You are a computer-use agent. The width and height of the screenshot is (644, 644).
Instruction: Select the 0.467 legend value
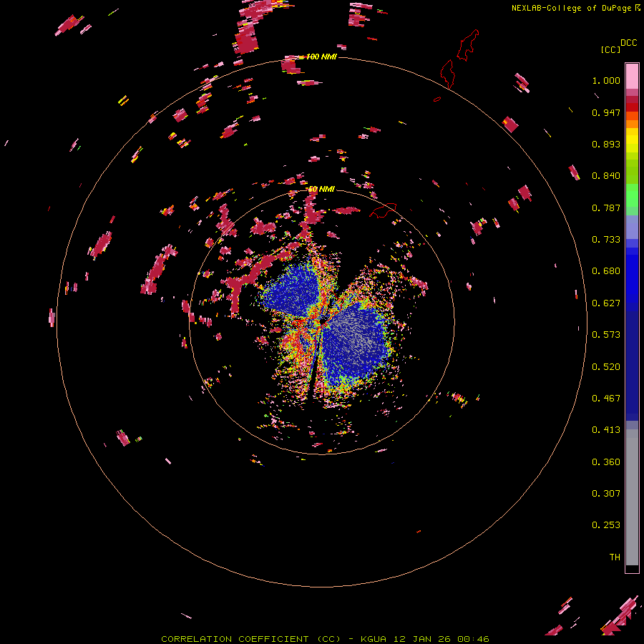606,399
